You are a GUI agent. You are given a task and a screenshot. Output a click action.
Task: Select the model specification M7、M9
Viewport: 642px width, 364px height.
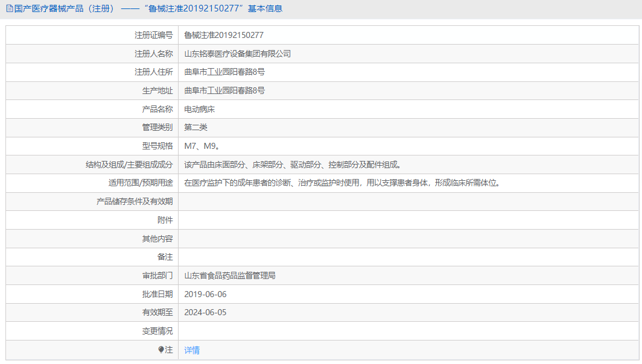tap(202, 146)
